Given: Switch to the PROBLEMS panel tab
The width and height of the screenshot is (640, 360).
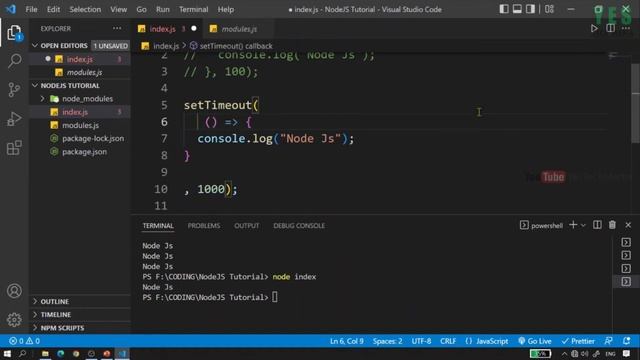Looking at the screenshot, I should coord(204,226).
